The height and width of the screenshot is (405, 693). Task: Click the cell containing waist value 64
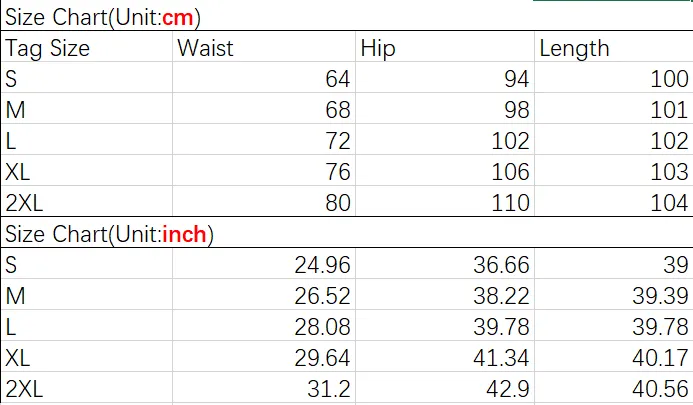coord(264,77)
